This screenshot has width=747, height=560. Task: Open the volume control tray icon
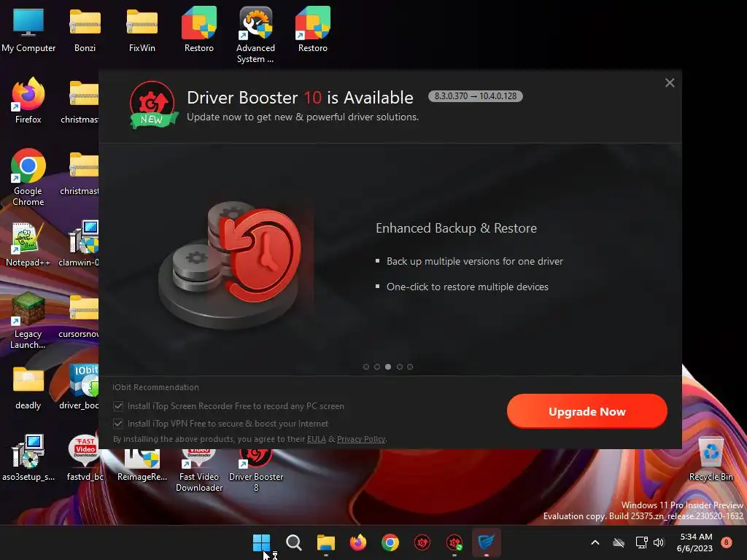point(659,542)
